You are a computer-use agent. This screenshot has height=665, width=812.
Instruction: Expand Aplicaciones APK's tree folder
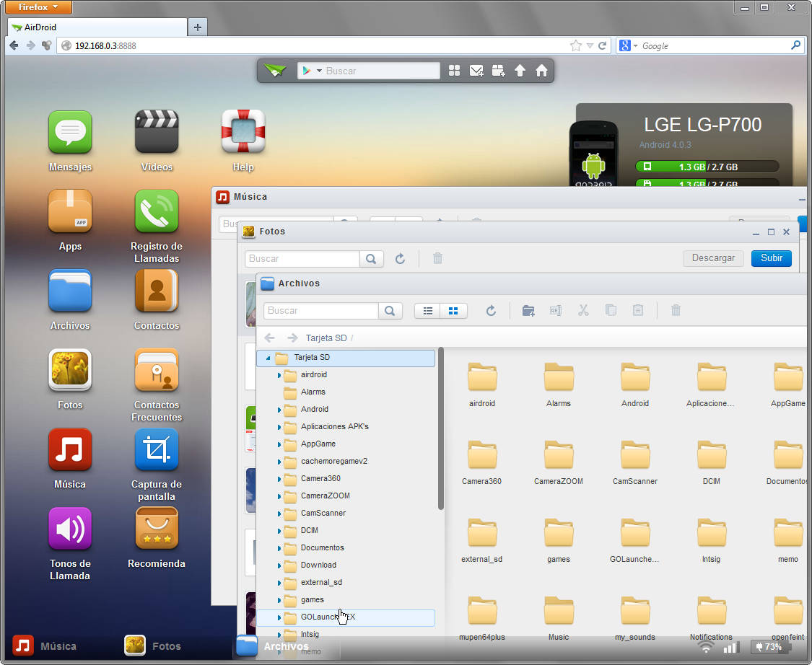pyautogui.click(x=279, y=427)
